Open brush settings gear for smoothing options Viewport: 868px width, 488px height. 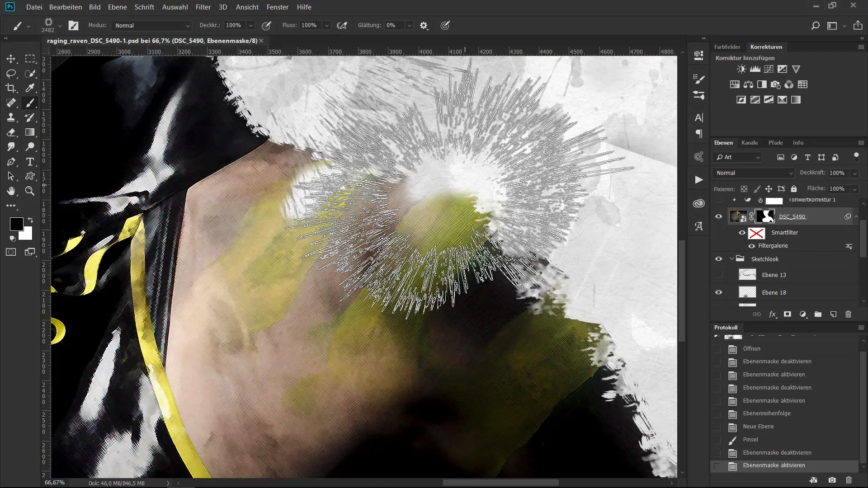424,26
